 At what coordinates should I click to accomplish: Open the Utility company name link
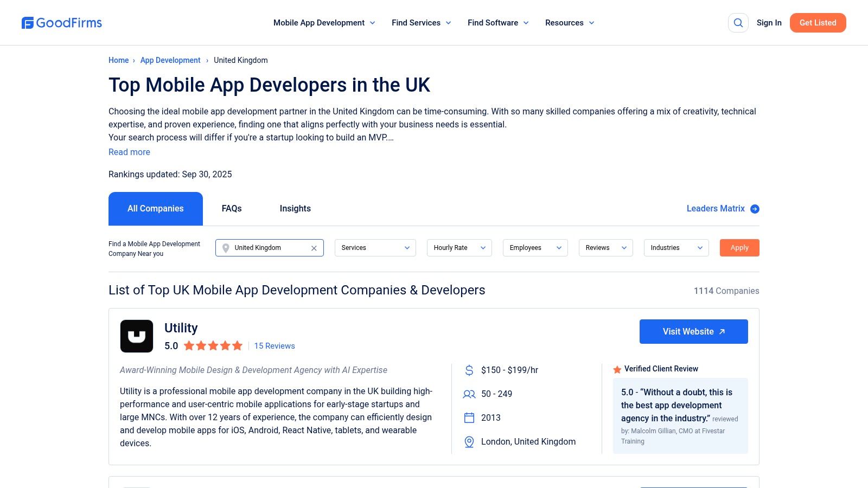[181, 328]
